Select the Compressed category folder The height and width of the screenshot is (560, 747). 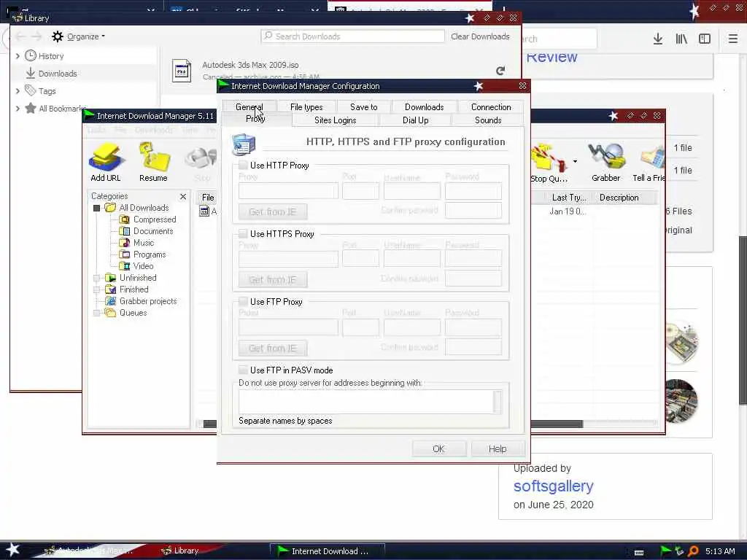coord(147,219)
